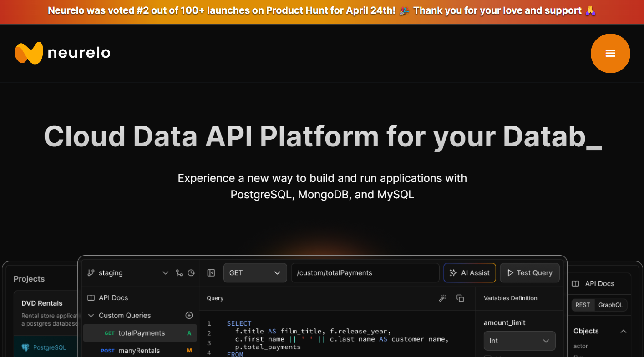Select the manyRentals POST query
The height and width of the screenshot is (357, 644).
point(139,351)
